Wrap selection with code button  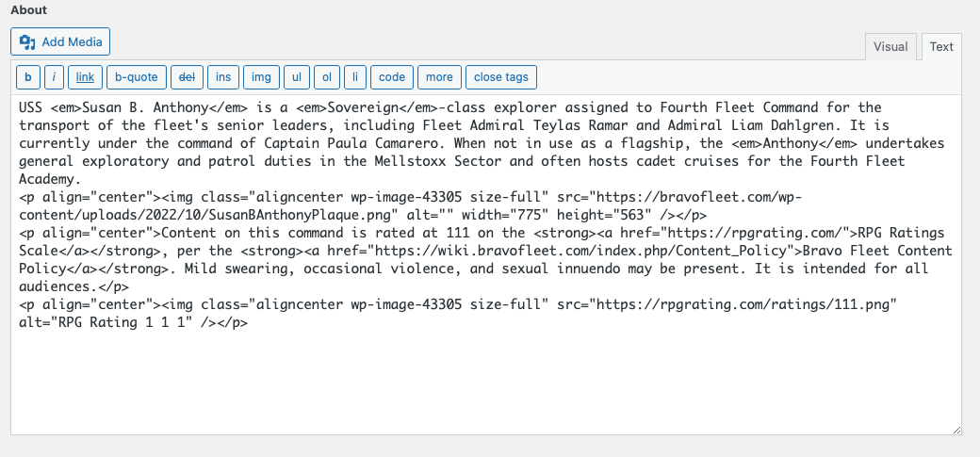(x=392, y=77)
